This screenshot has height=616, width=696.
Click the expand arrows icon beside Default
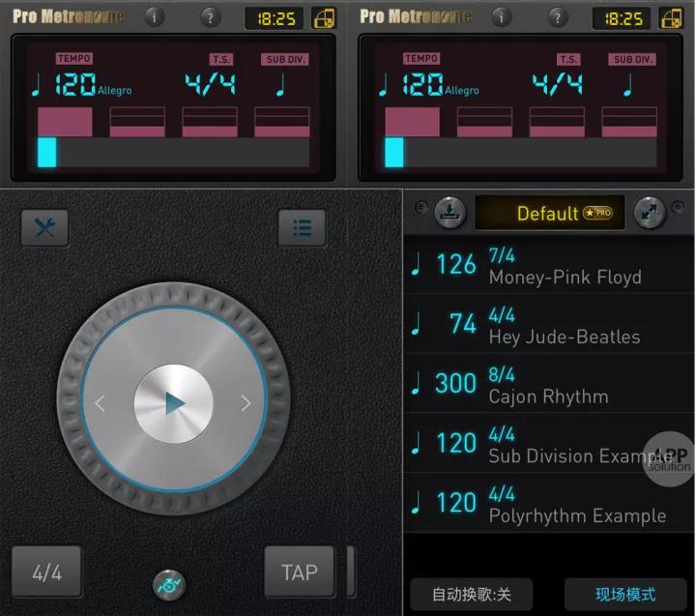650,212
